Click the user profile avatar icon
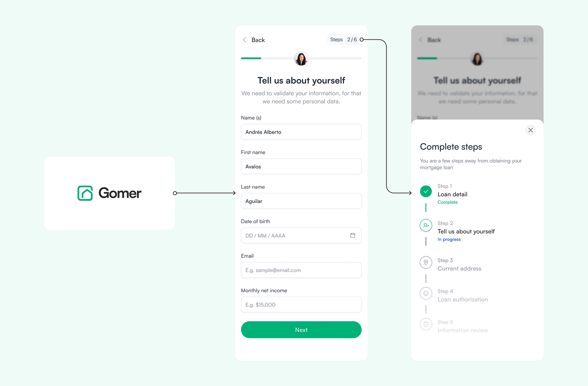The image size is (588, 386). click(301, 59)
